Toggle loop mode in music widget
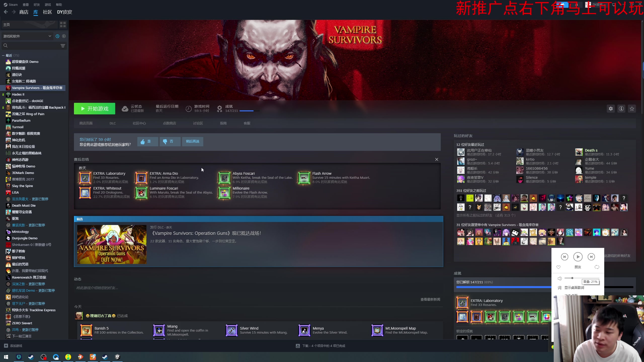Screen dimensions: 644x362 (x=597, y=267)
